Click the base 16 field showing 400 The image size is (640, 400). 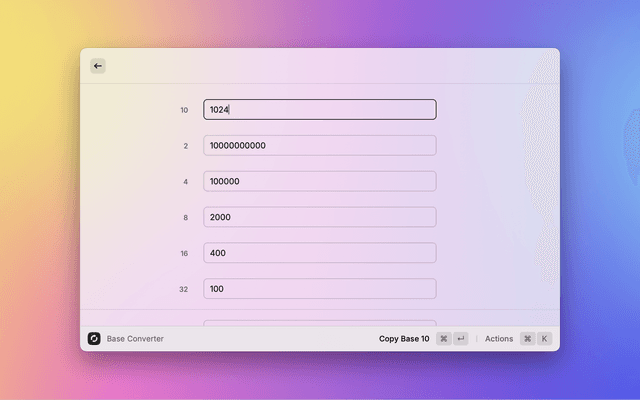click(320, 253)
